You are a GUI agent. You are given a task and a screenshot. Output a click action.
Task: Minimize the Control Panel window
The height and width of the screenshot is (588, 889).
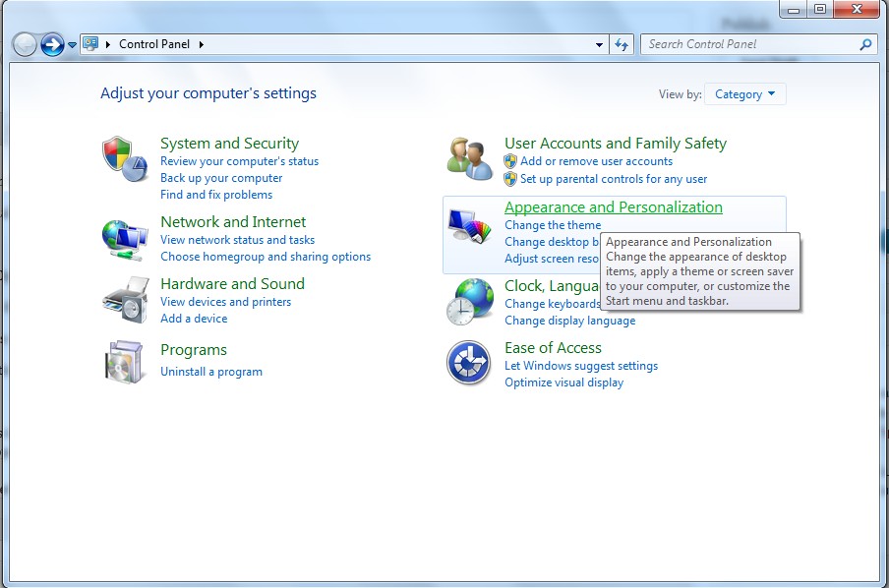794,9
